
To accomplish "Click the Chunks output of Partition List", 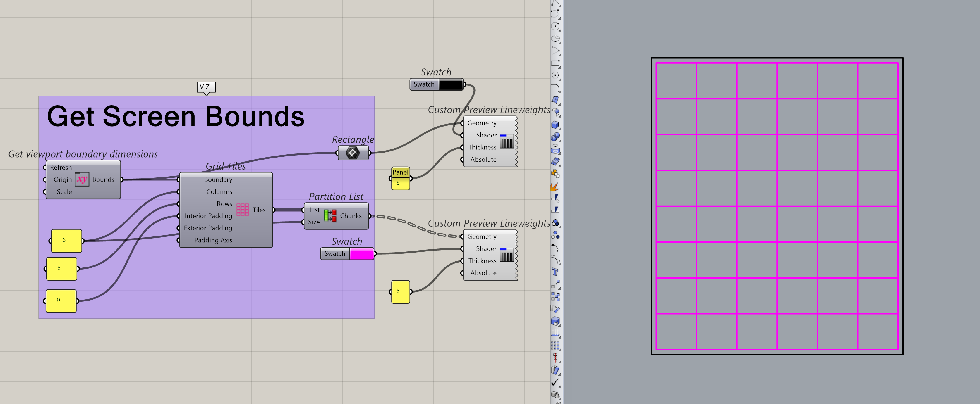I will [351, 215].
